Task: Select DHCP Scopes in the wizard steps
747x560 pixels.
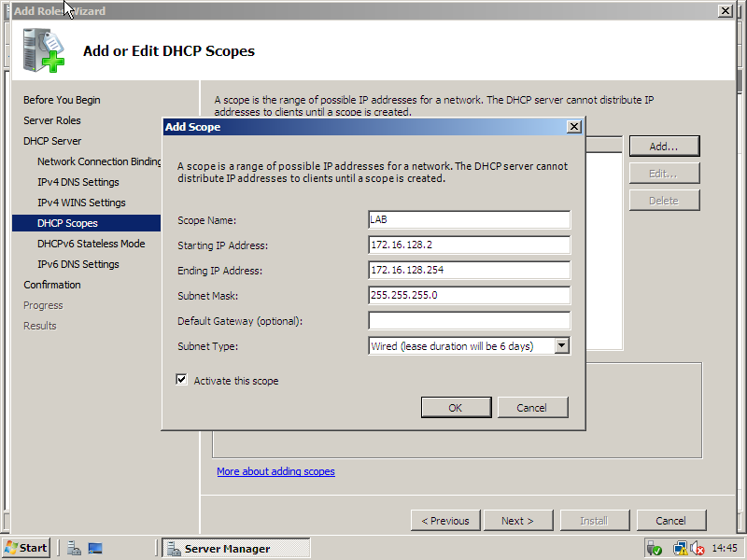Action: [x=67, y=223]
